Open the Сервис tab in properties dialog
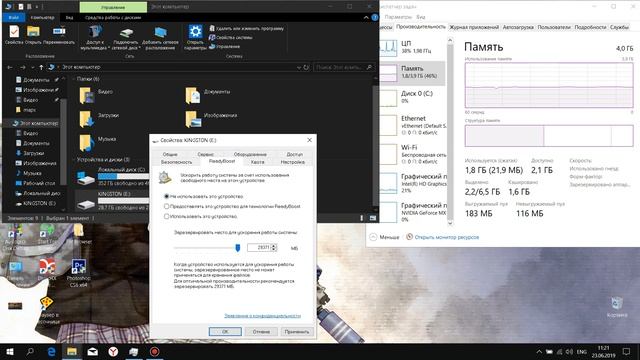The height and width of the screenshot is (360, 640). click(206, 154)
